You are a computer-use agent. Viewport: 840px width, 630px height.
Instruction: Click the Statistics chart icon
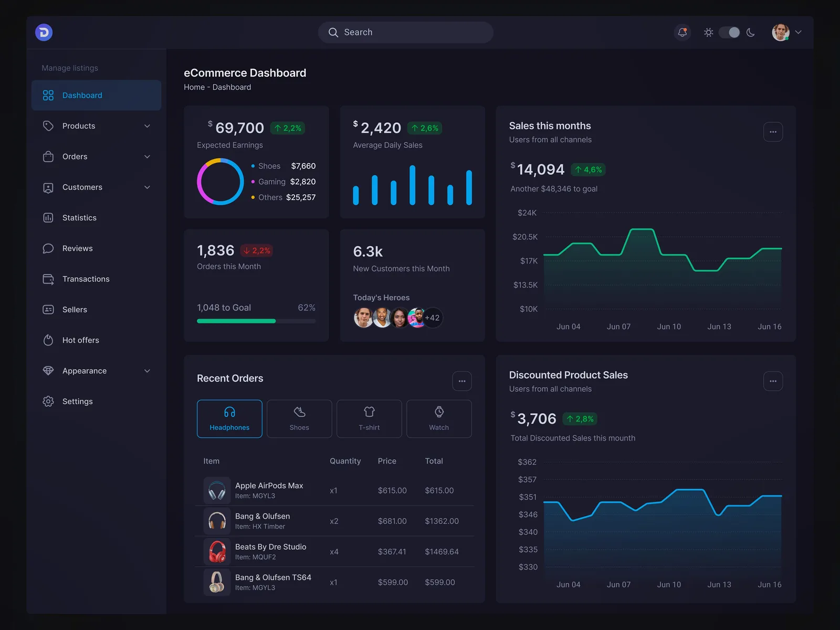point(48,218)
